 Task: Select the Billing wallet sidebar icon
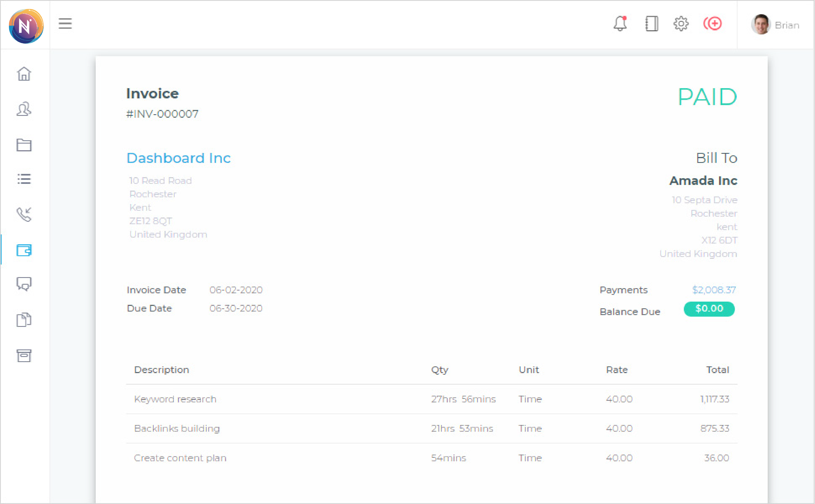point(24,250)
